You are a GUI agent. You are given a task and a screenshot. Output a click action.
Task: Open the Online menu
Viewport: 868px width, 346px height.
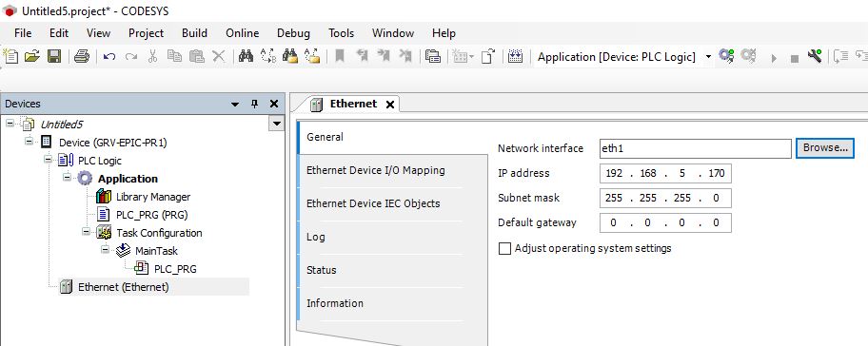[x=243, y=33]
